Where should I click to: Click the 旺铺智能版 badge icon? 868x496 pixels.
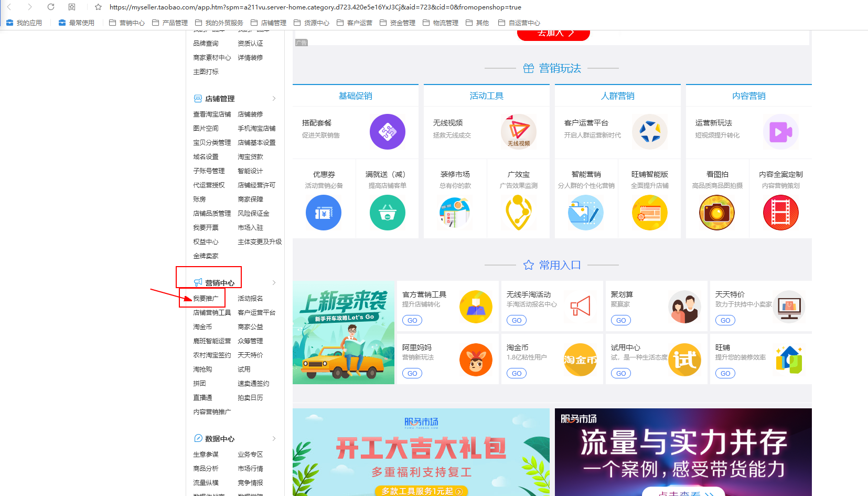pyautogui.click(x=649, y=213)
